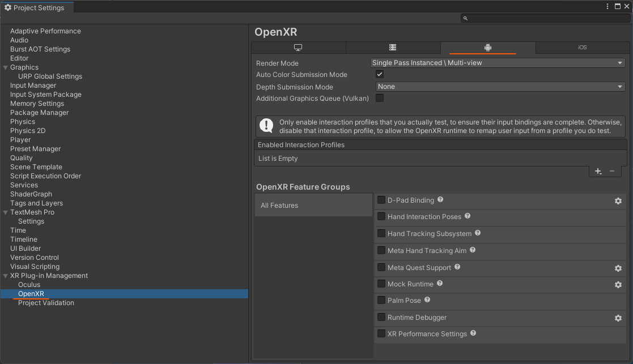Open the Render Mode dropdown
The height and width of the screenshot is (364, 633).
498,63
